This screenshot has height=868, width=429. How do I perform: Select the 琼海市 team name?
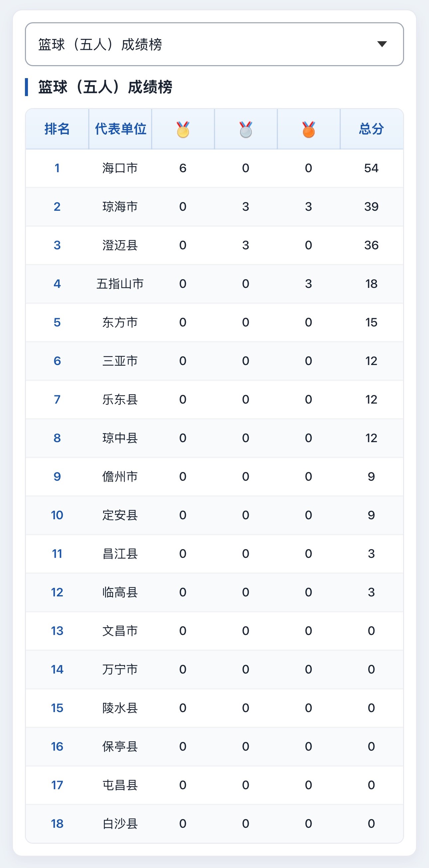click(120, 206)
